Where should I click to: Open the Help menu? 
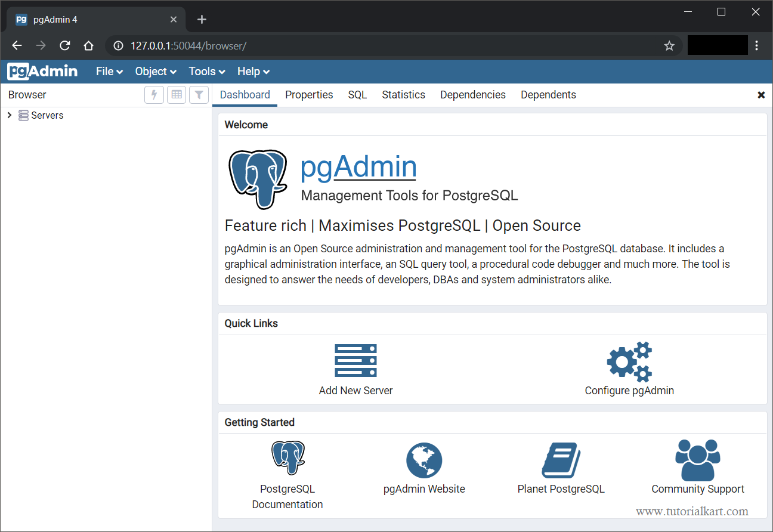253,71
